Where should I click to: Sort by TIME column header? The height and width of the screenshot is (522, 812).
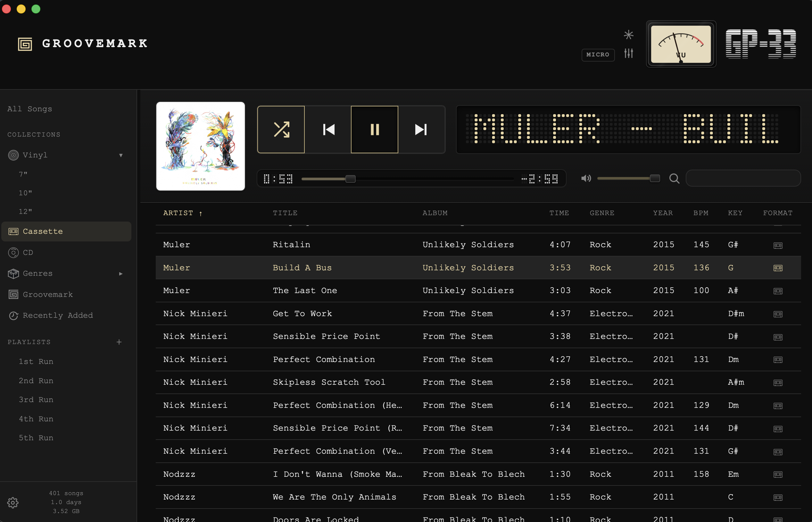[559, 213]
